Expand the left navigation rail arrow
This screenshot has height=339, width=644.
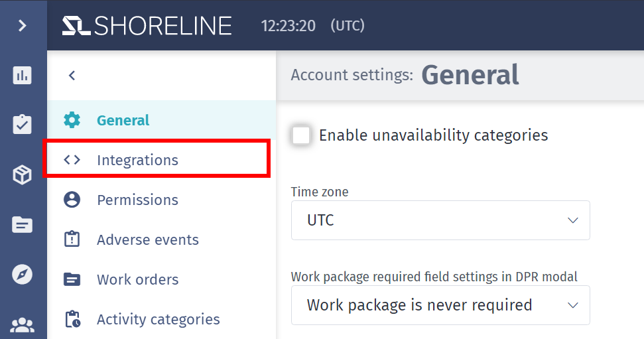(x=23, y=26)
